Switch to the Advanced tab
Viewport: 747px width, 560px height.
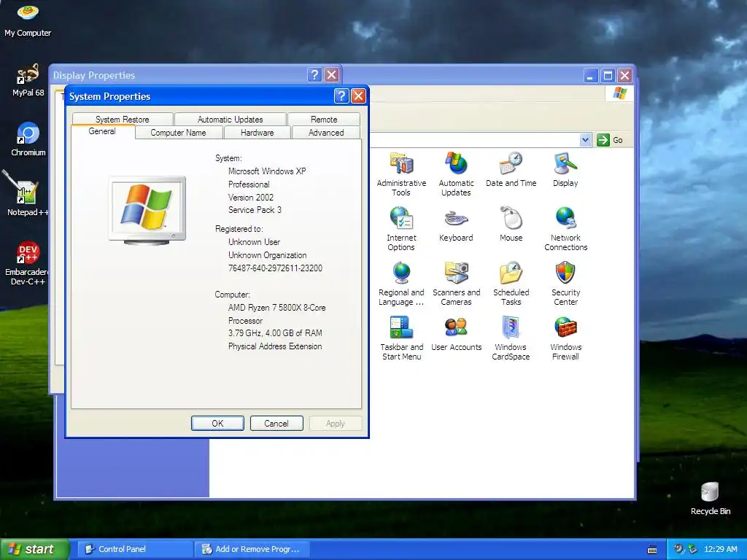[x=326, y=133]
